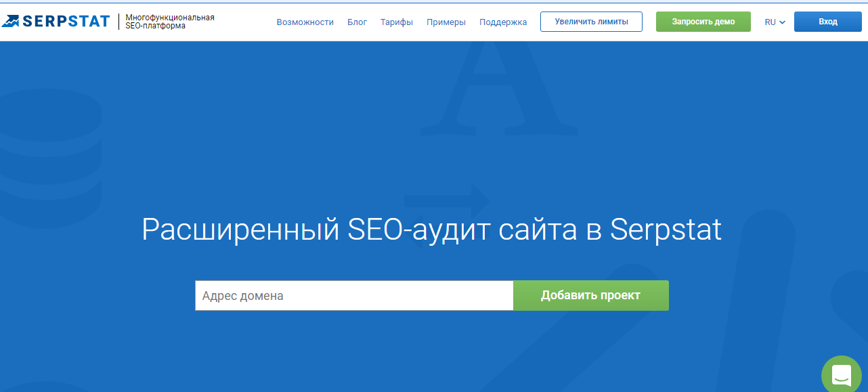Click the Добавить проект button
This screenshot has width=868, height=392.
click(590, 296)
